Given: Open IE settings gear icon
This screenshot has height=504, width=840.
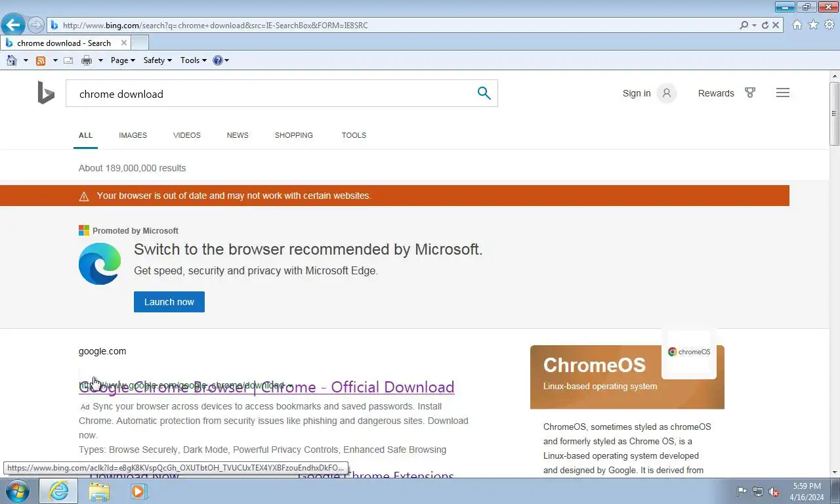Looking at the screenshot, I should point(829,25).
